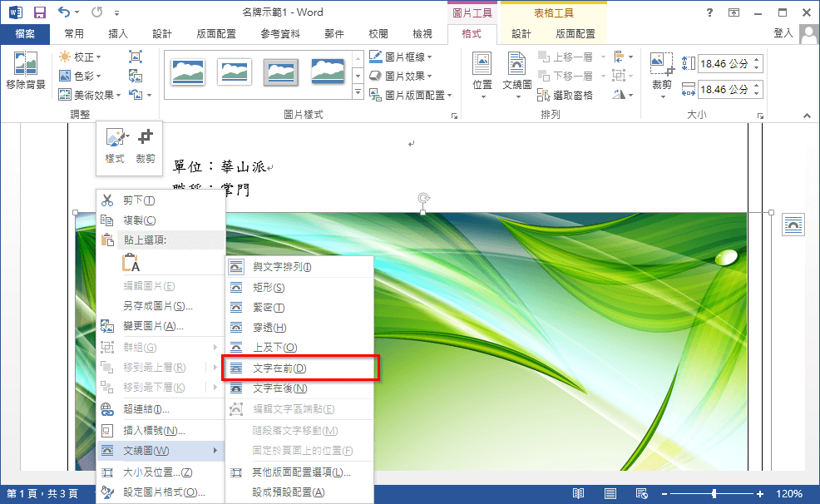Screen dimensions: 820x504
Task: Click the Style (樣式) icon in mini toolbar
Action: click(x=114, y=146)
